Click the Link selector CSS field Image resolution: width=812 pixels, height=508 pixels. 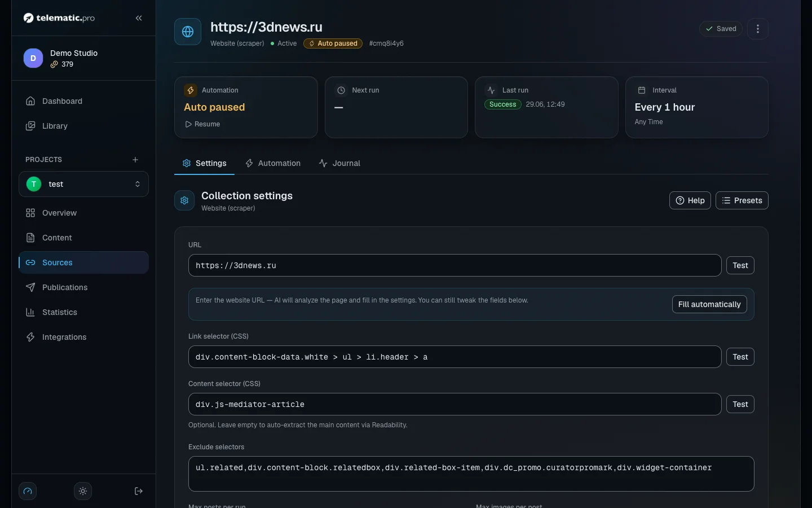[x=455, y=357]
